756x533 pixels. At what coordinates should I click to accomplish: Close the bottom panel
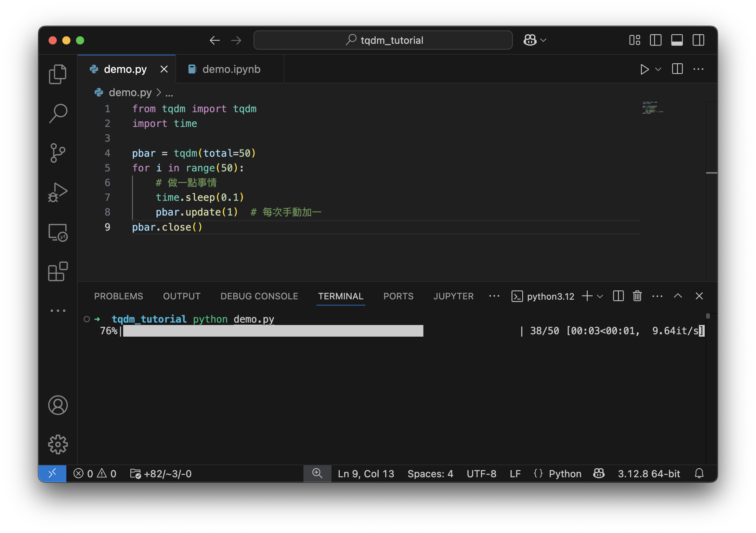coord(699,296)
